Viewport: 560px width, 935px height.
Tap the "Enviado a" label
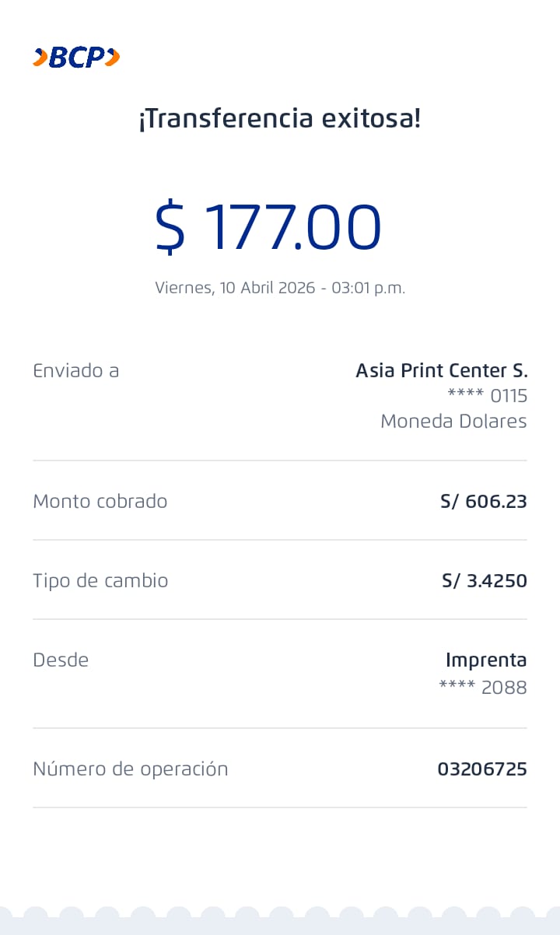coord(75,371)
